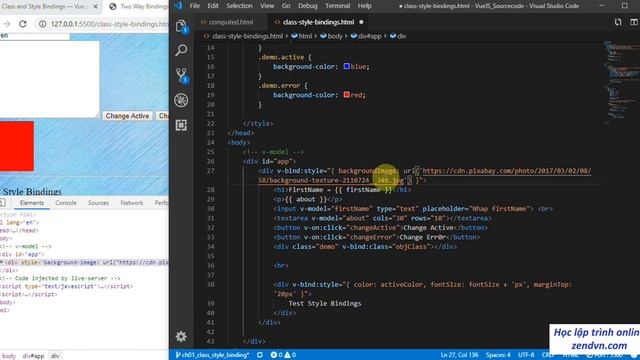Open the View menu
The width and height of the screenshot is (640, 360).
pyautogui.click(x=267, y=6)
